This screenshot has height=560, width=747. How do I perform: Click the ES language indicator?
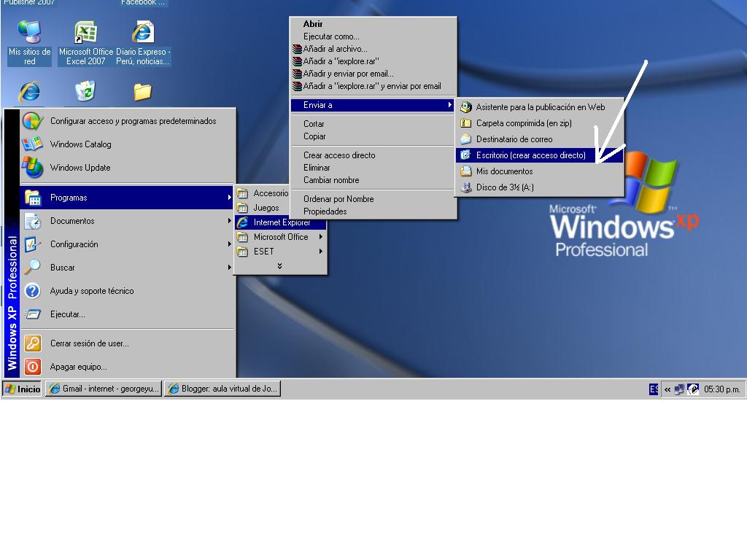(654, 389)
